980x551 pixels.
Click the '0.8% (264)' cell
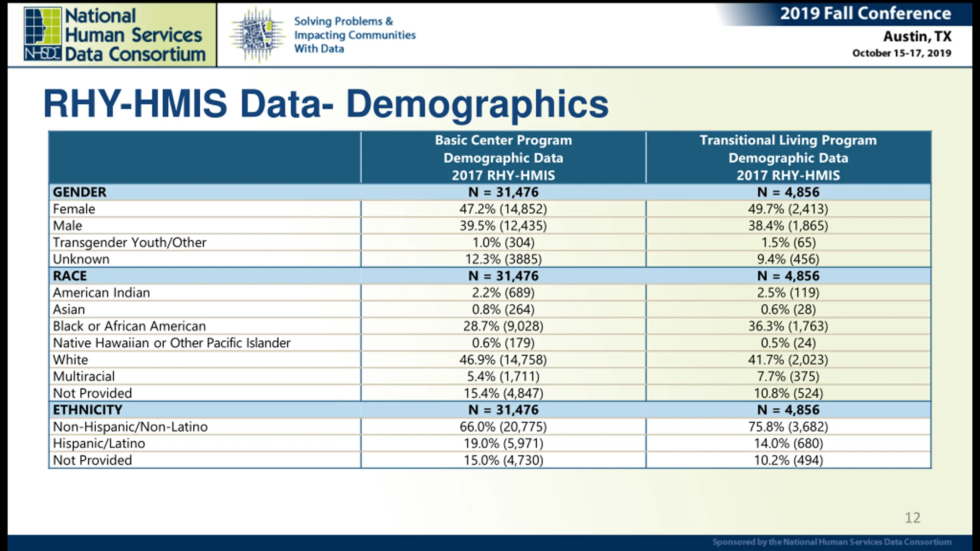click(503, 310)
